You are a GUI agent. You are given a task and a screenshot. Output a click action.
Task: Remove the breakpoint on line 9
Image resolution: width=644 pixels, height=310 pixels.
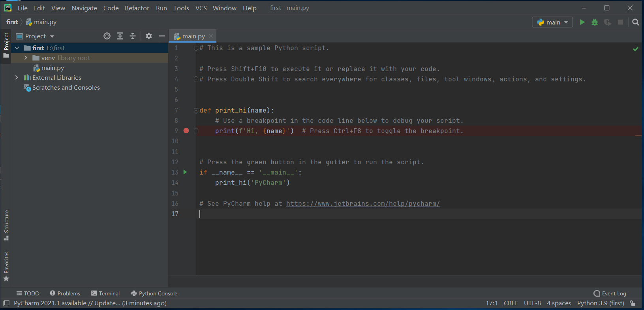(x=186, y=131)
